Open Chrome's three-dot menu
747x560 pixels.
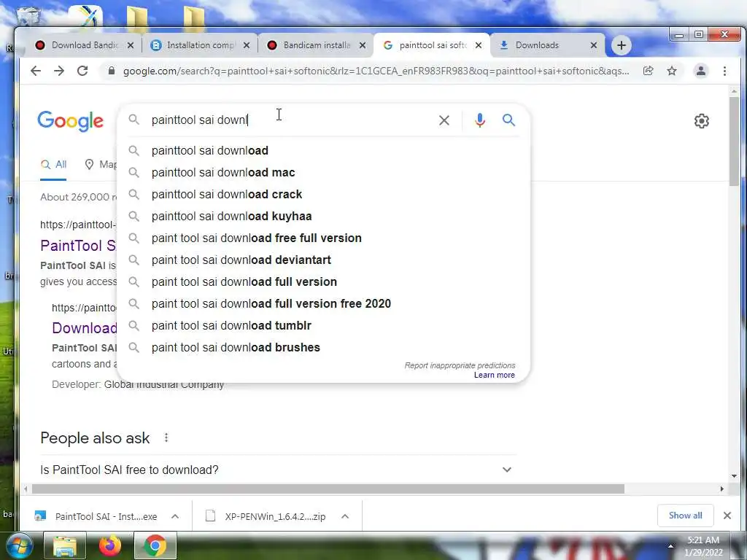724,71
